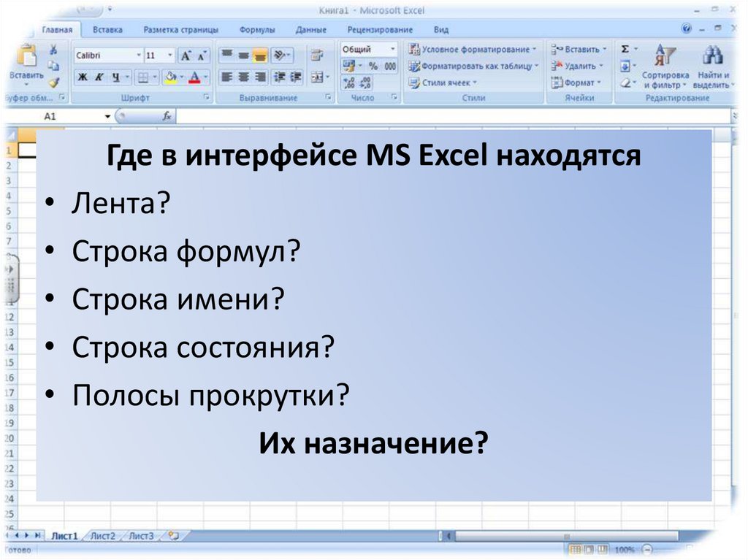Open Сортировка и фильтр menu

(x=665, y=66)
